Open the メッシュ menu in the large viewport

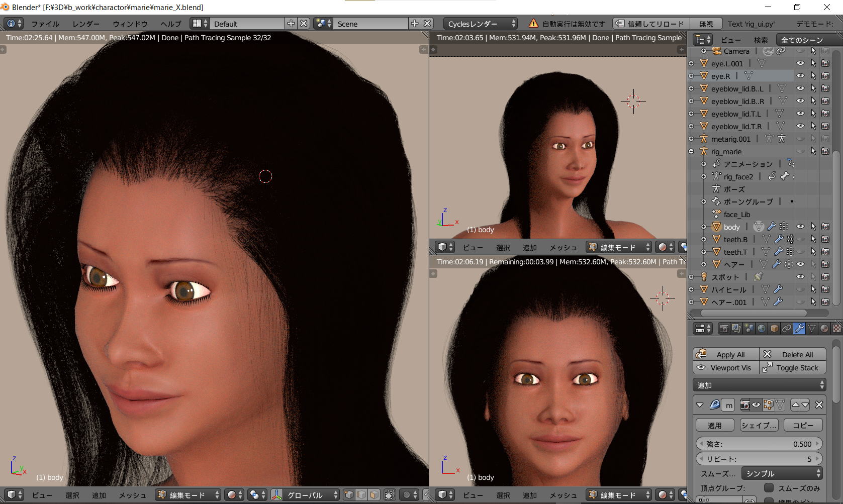click(132, 495)
